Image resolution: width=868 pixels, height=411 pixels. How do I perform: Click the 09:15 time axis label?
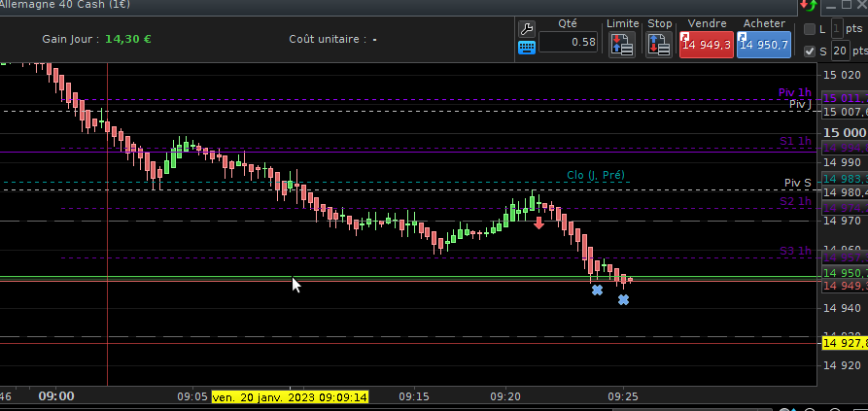click(413, 396)
